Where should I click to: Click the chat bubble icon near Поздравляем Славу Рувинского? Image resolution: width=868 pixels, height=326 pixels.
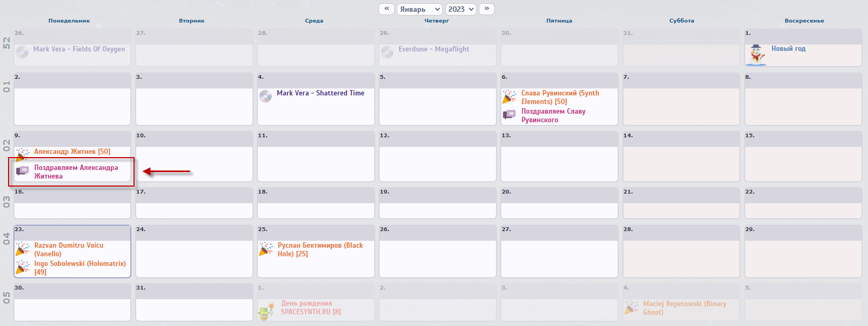click(x=509, y=115)
